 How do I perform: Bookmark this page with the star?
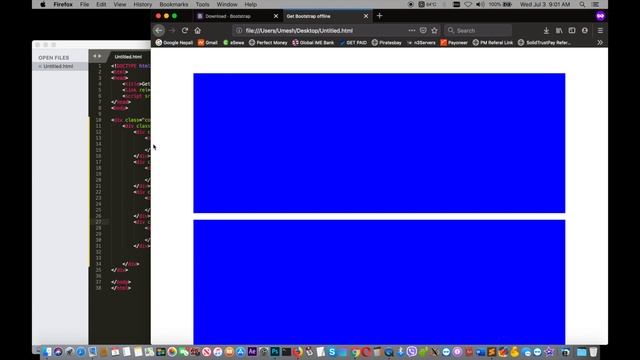434,31
